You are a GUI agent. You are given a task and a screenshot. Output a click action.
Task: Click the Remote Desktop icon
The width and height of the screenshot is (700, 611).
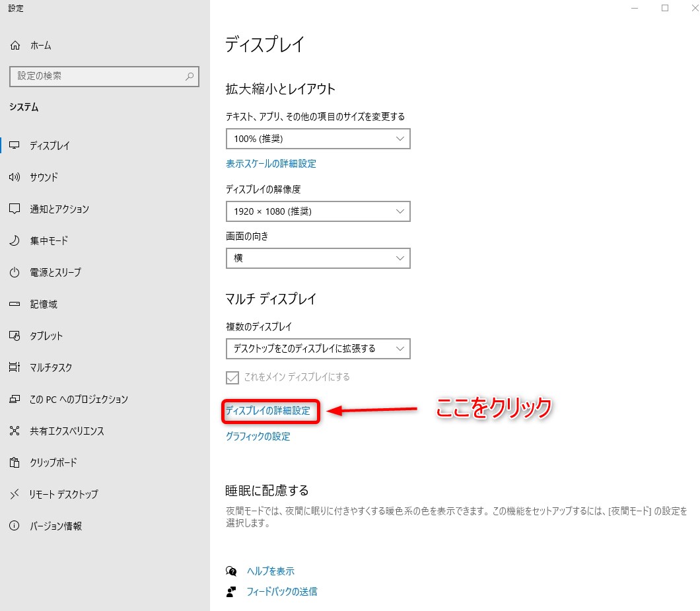tap(15, 494)
